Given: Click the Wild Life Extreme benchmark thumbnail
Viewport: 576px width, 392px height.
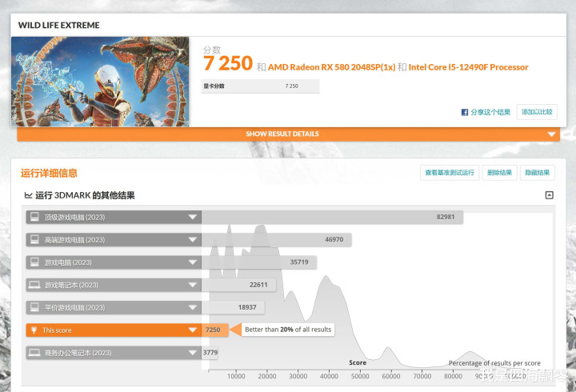Looking at the screenshot, I should pyautogui.click(x=100, y=82).
